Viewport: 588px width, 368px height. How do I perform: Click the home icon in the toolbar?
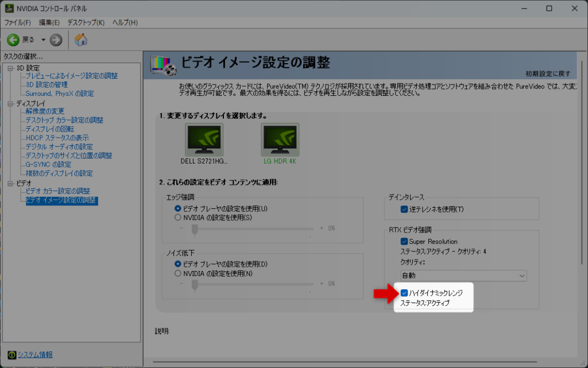[80, 40]
